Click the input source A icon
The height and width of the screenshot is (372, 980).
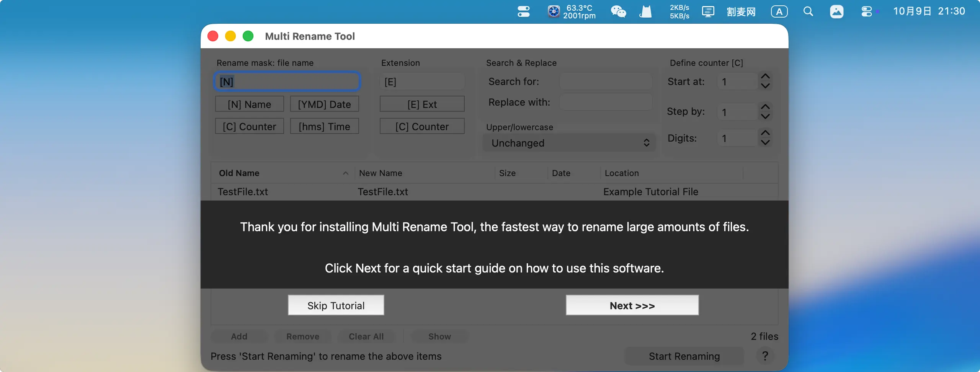tap(779, 12)
